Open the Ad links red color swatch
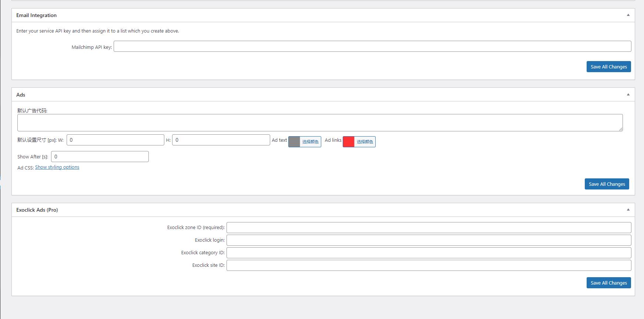The image size is (644, 319). [349, 142]
